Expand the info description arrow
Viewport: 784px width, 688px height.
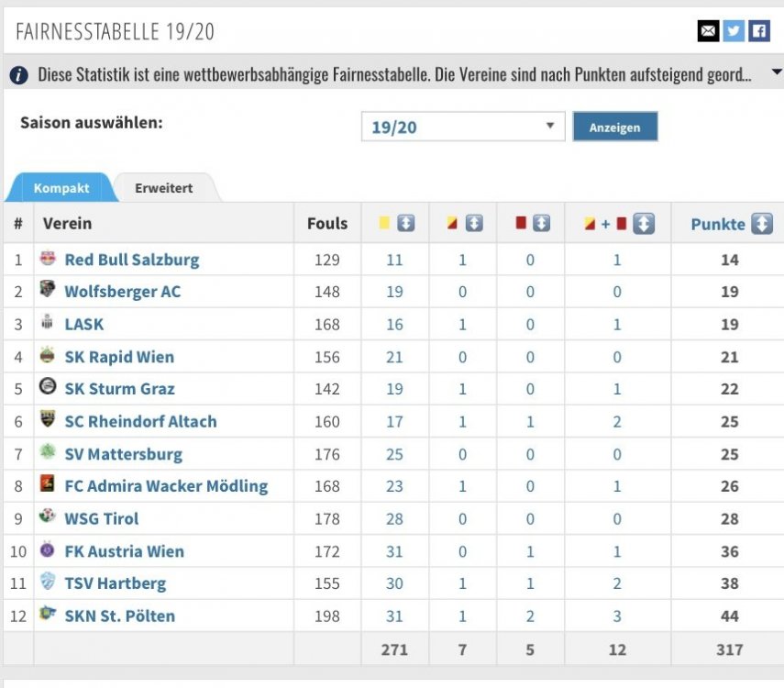point(777,72)
